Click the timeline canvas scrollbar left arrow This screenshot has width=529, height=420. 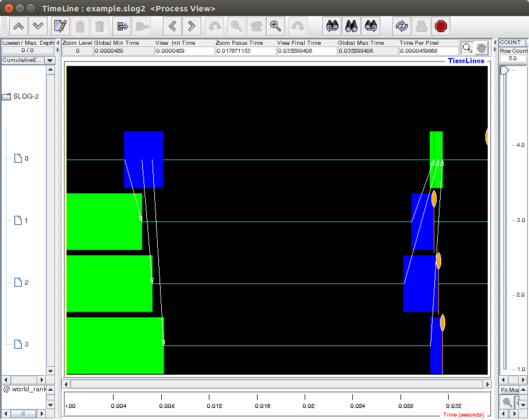tap(66, 384)
